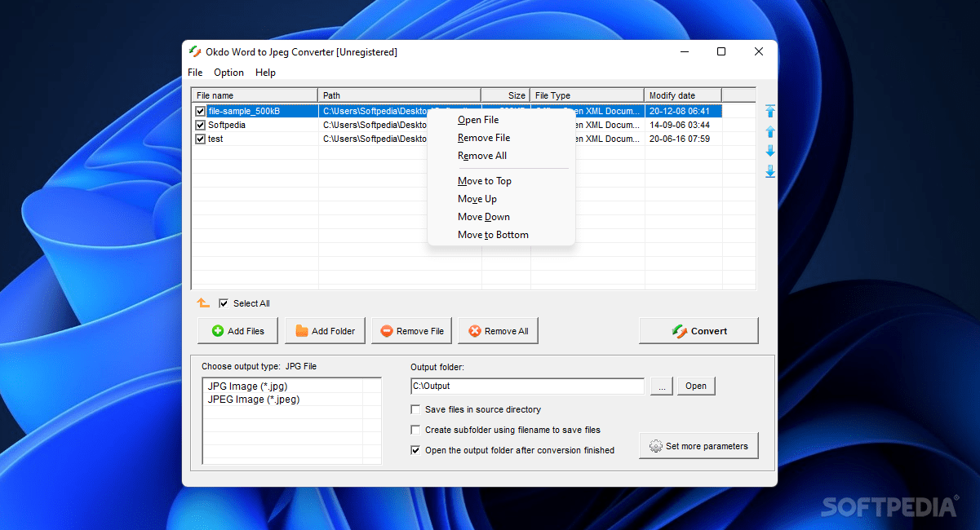This screenshot has height=530, width=980.
Task: Sort by the Size column header
Action: [x=506, y=95]
